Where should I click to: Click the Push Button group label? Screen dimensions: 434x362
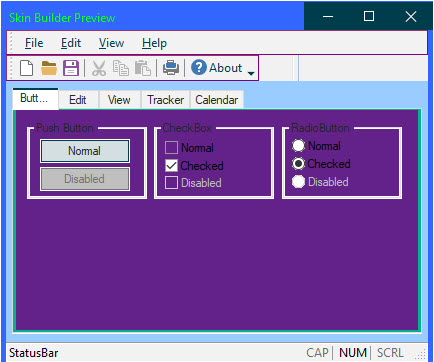(x=65, y=128)
